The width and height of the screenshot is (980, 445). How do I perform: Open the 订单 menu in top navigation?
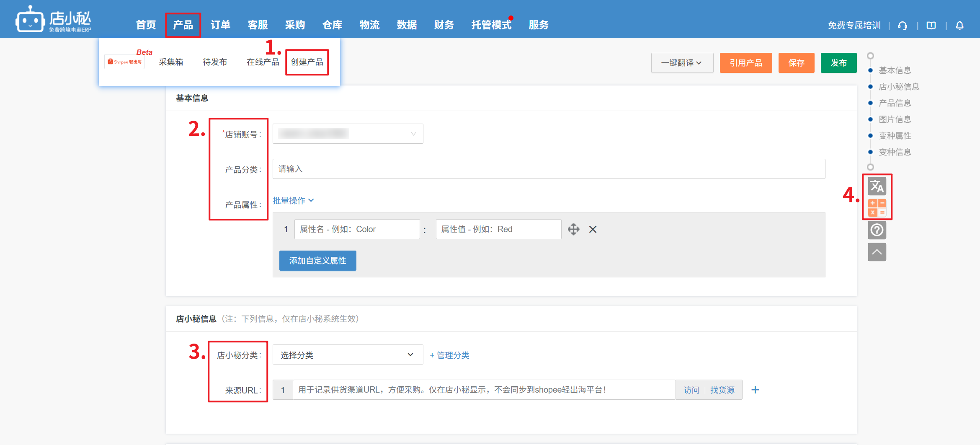click(220, 25)
